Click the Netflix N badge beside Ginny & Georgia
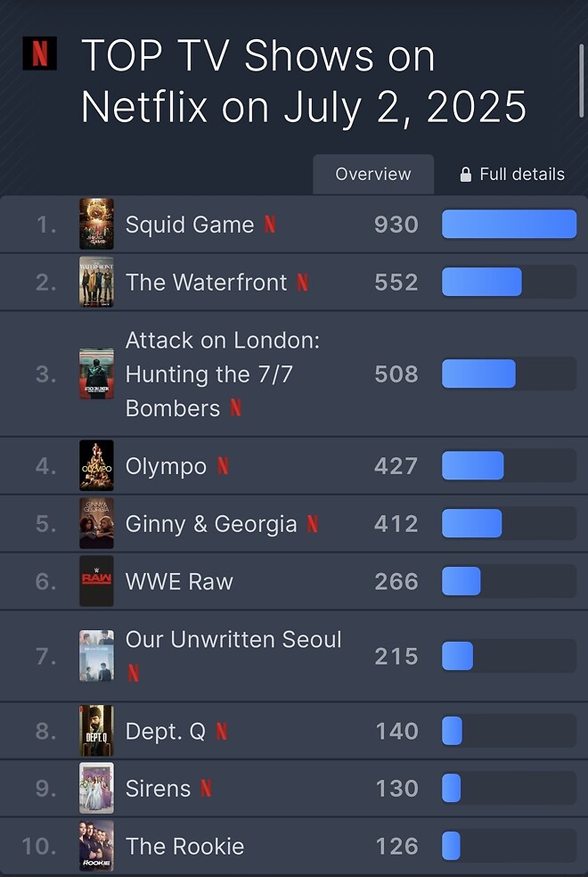This screenshot has height=877, width=588. pyautogui.click(x=313, y=524)
